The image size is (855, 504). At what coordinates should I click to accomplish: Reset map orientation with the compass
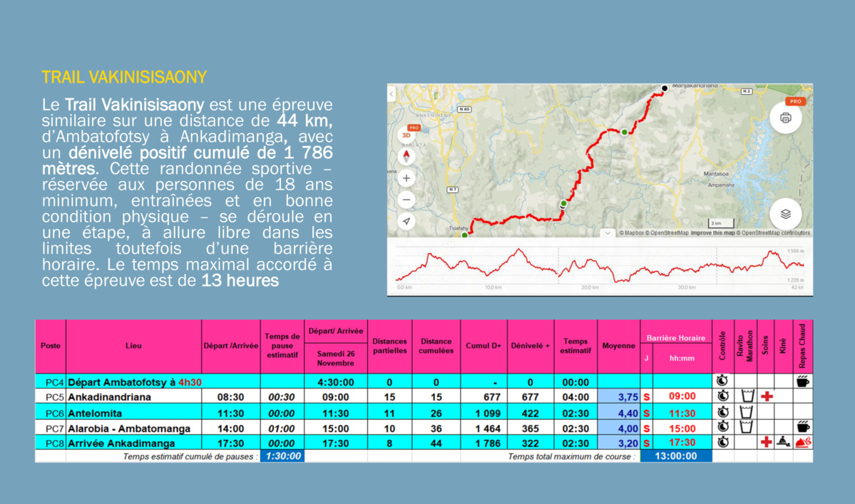tap(406, 156)
